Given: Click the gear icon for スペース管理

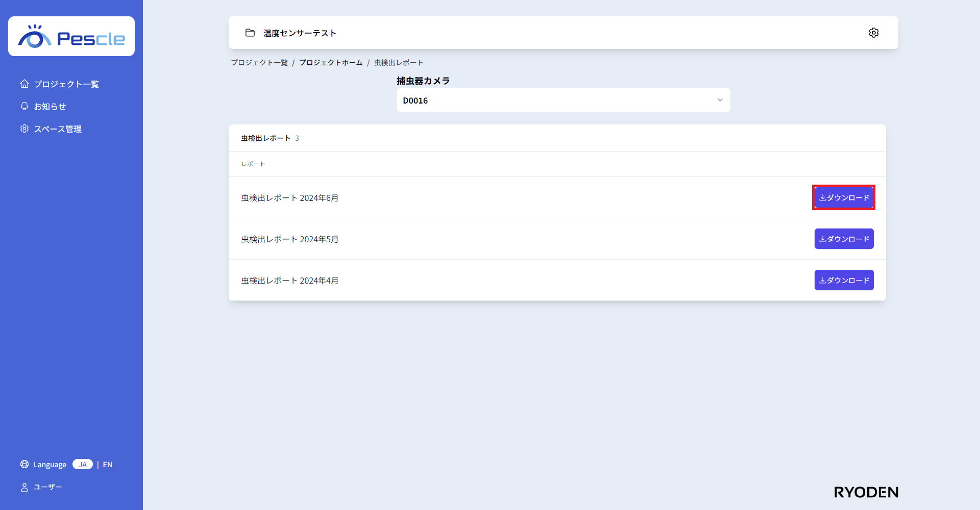Looking at the screenshot, I should point(24,129).
